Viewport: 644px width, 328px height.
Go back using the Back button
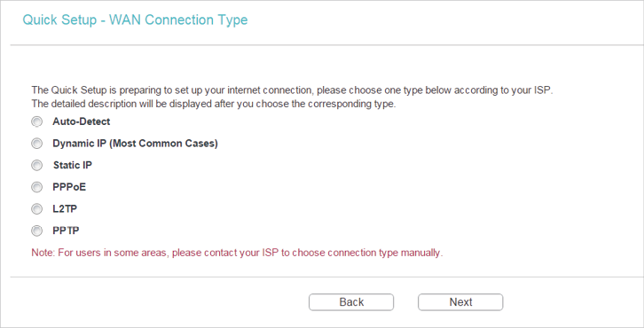pyautogui.click(x=351, y=302)
